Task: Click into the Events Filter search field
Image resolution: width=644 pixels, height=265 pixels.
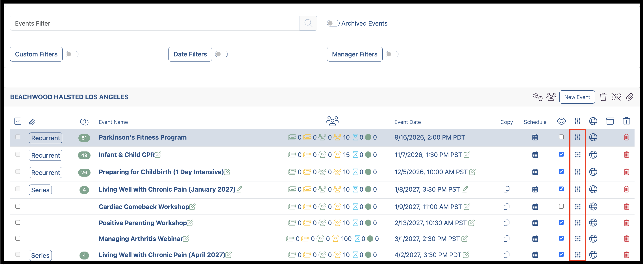Action: click(x=155, y=23)
